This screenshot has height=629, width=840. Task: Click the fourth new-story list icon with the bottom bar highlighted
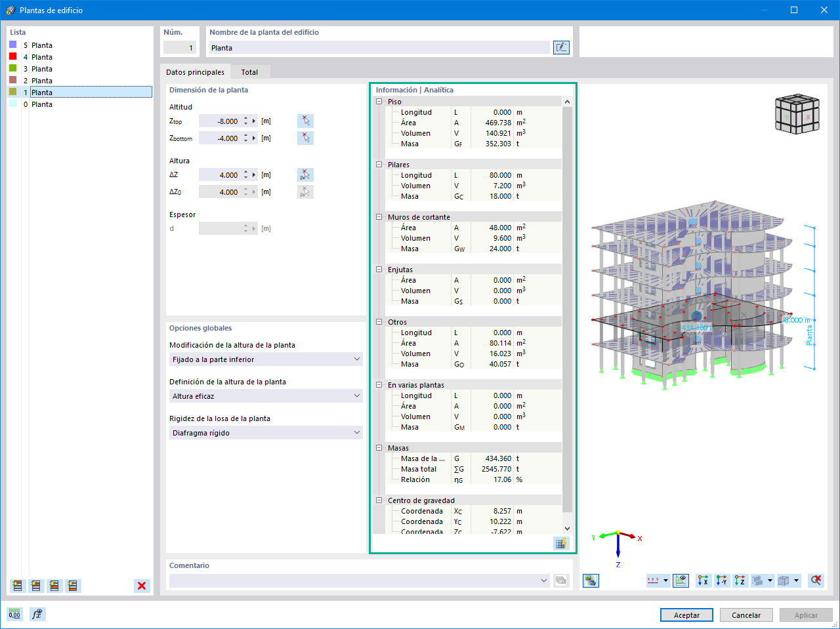tap(73, 586)
